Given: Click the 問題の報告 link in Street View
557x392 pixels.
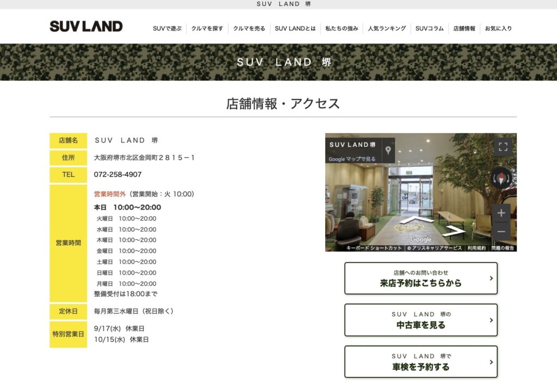Looking at the screenshot, I should pyautogui.click(x=503, y=248).
